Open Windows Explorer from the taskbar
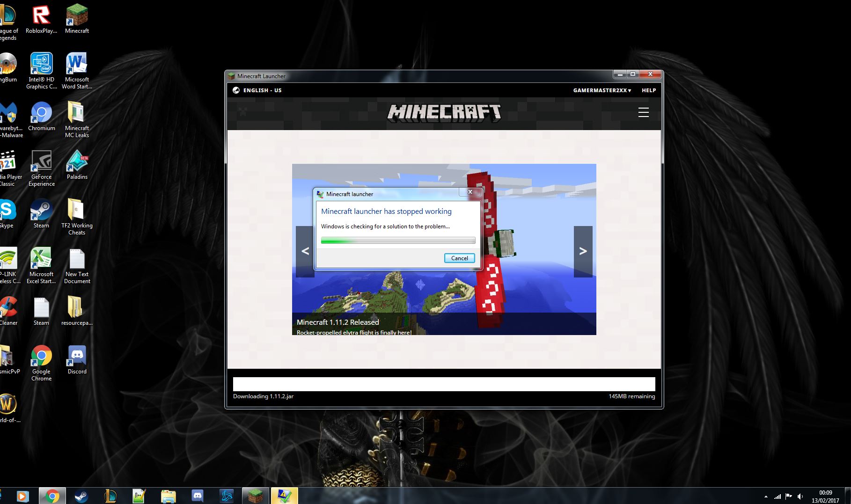Screen dimensions: 851x504 click(x=168, y=496)
